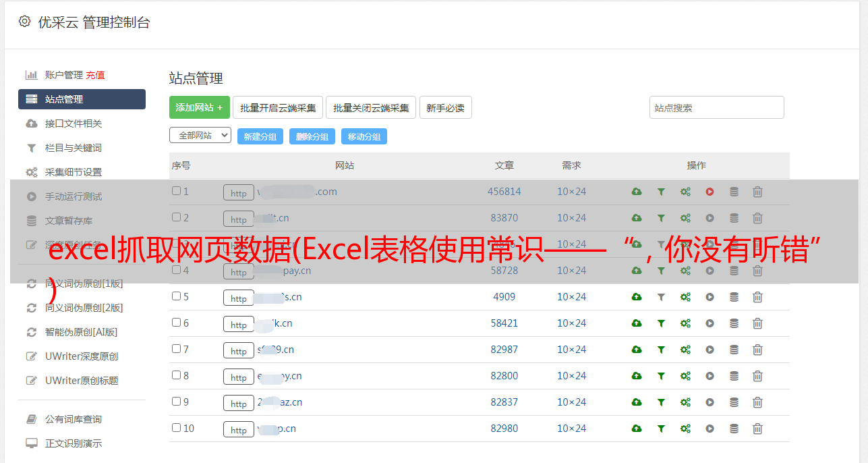The image size is (868, 463).
Task: Click the gears icon in row 5
Action: pos(685,297)
